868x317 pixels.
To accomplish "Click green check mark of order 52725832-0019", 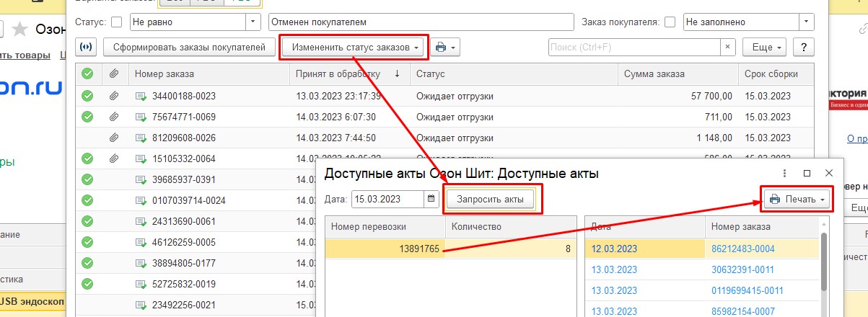I will tap(87, 284).
